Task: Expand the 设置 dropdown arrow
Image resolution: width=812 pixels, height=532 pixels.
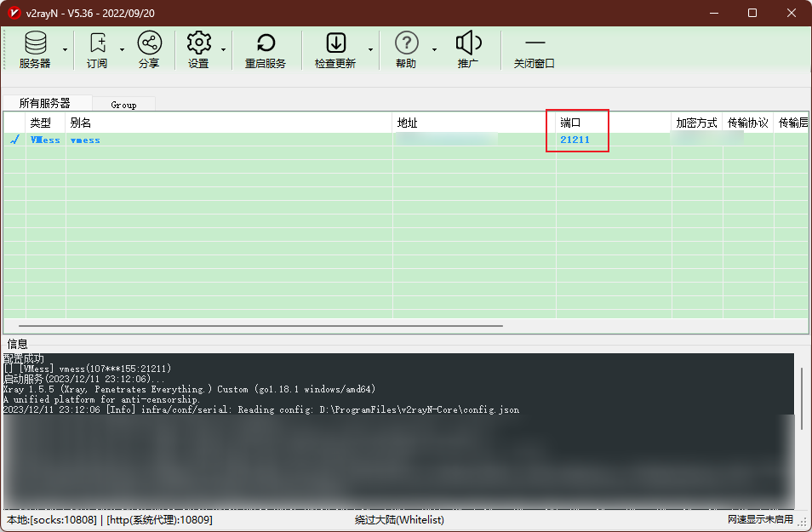Action: 224,49
